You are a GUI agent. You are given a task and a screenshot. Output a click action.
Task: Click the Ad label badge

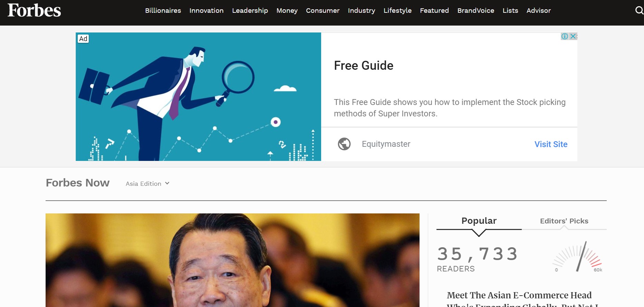click(83, 39)
